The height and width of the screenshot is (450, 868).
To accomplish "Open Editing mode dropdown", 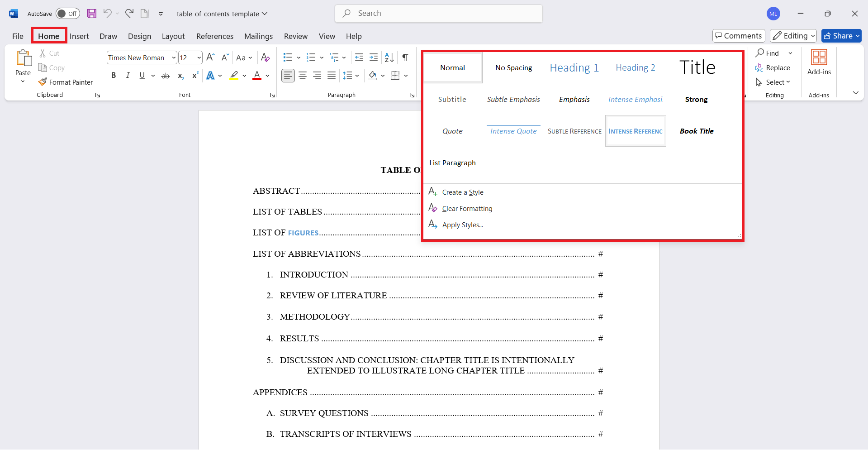I will (793, 36).
